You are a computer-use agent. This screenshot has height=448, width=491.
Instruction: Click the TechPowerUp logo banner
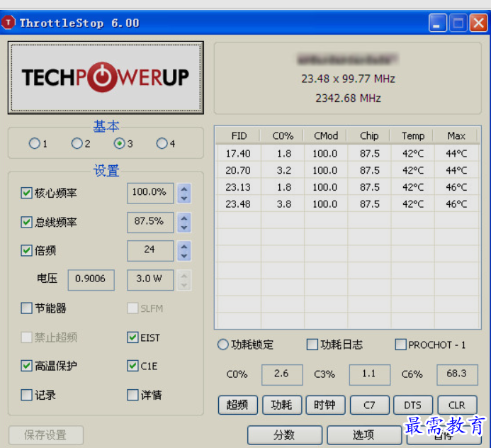click(106, 77)
